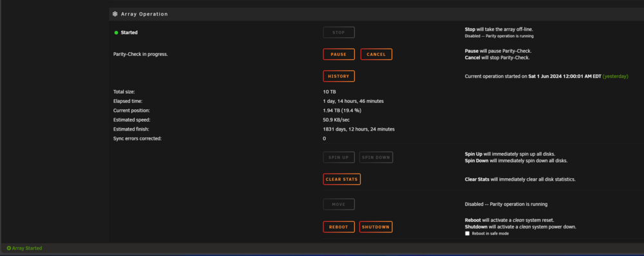Click the 'Current position:' label
The height and width of the screenshot is (256, 644).
point(131,111)
